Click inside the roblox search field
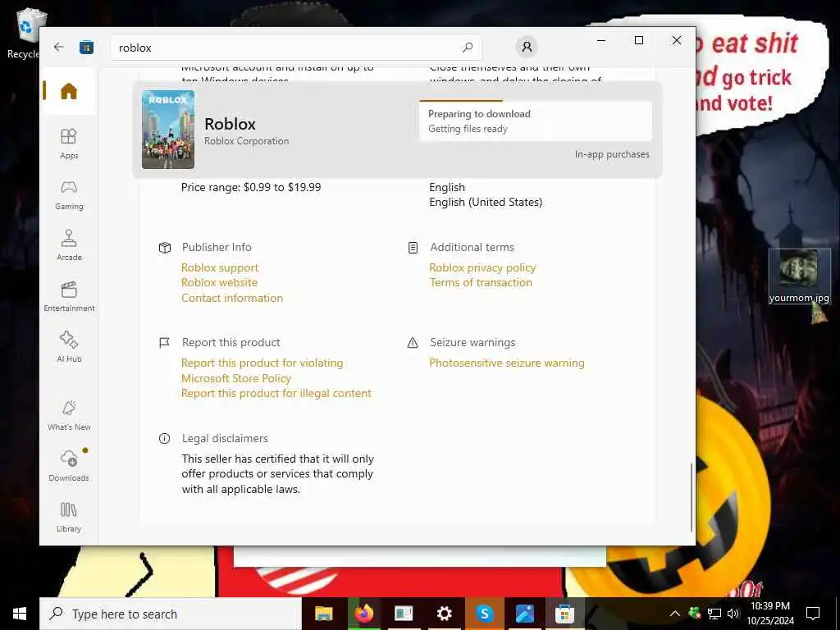 pyautogui.click(x=295, y=48)
